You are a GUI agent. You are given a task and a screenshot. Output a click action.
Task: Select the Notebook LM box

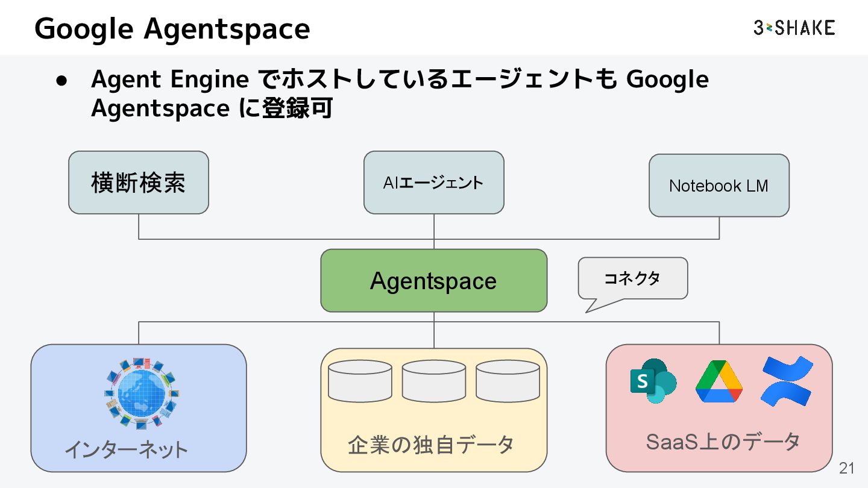point(719,186)
